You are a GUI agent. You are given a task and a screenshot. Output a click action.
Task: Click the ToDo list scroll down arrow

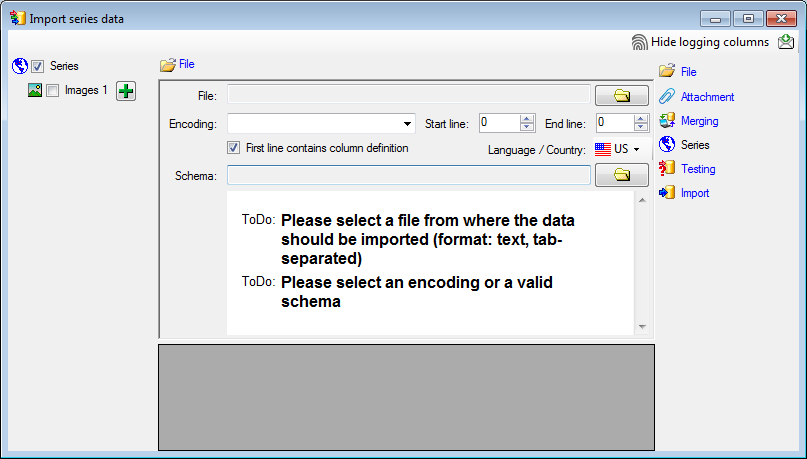point(642,327)
